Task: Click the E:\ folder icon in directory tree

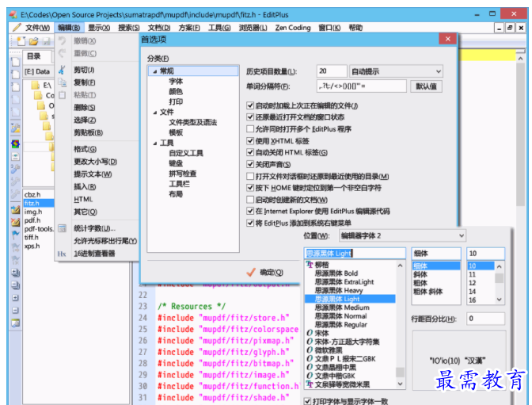Action: 36,85
